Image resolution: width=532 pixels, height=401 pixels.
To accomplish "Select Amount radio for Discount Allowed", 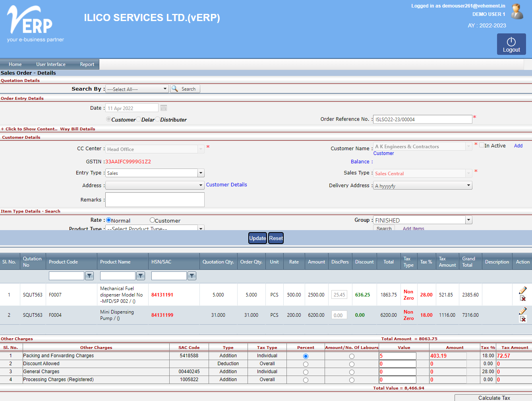I will [x=352, y=364].
